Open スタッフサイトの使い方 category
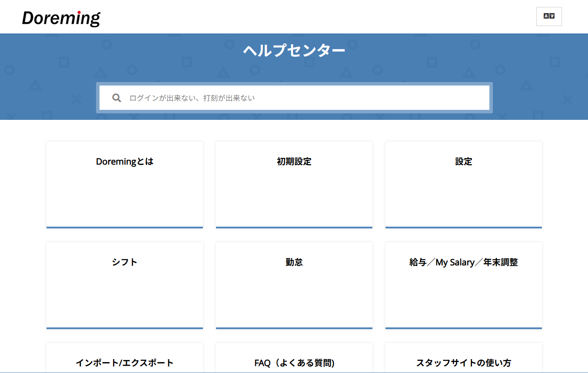The image size is (588, 373). pos(464,360)
